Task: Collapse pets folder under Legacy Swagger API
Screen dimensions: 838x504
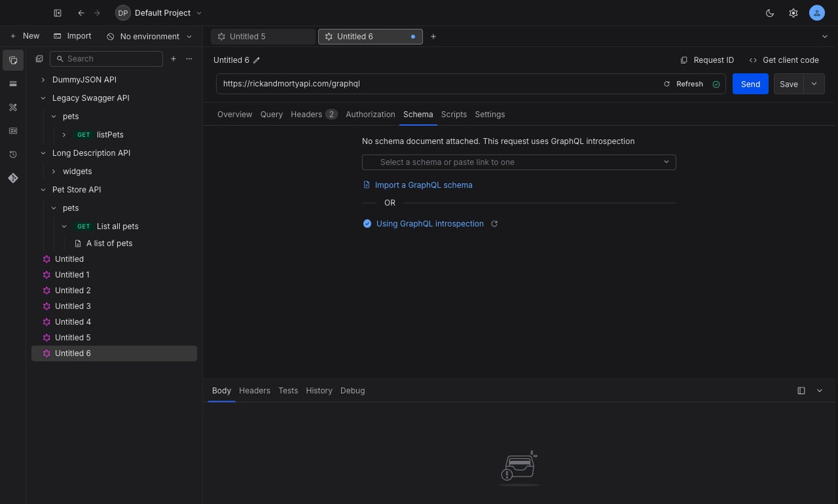Action: tap(54, 117)
